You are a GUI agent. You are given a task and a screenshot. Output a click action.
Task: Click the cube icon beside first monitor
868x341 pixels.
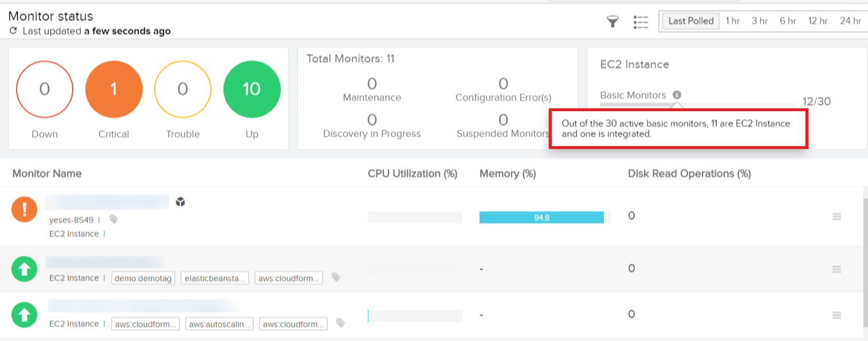click(180, 202)
